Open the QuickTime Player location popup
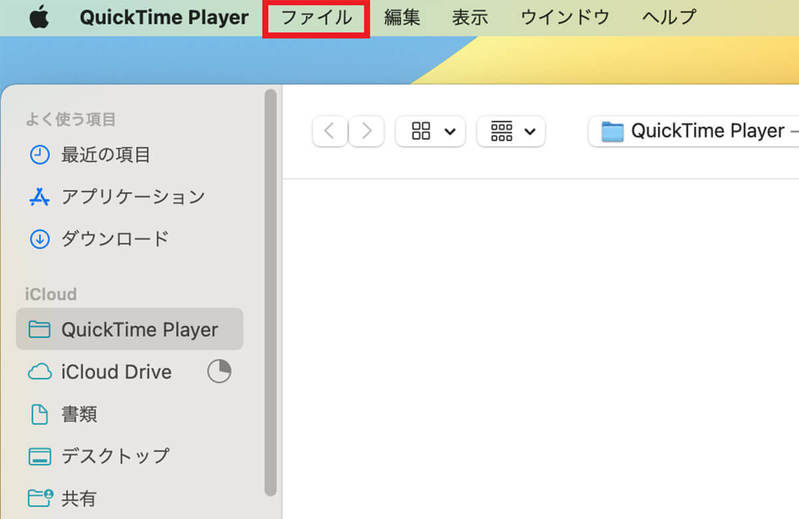This screenshot has width=799, height=519. [694, 131]
